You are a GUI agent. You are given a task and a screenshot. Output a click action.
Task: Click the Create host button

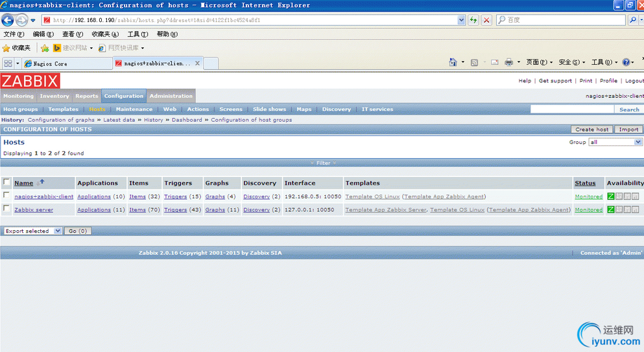click(x=592, y=129)
